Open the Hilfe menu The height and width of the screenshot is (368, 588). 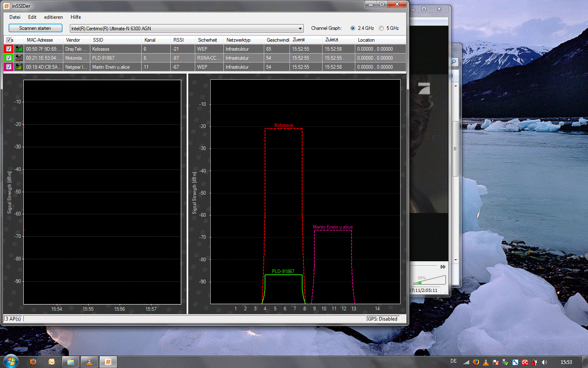pos(76,17)
